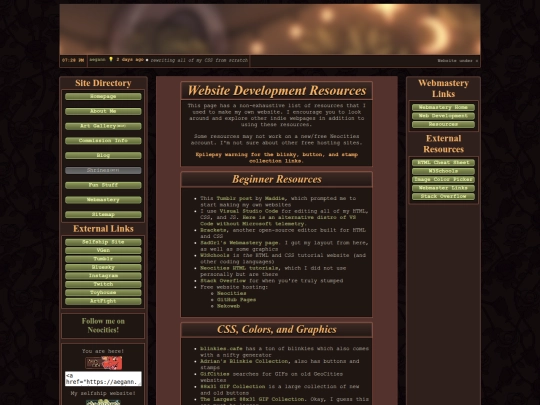540x405 pixels.
Task: Open the VGen external link
Action: (x=103, y=250)
